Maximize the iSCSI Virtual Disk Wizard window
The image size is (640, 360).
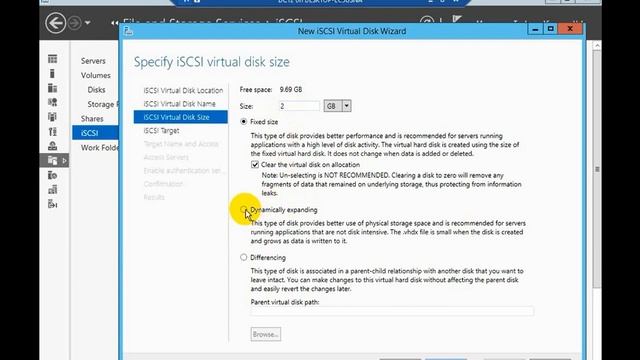click(x=551, y=29)
